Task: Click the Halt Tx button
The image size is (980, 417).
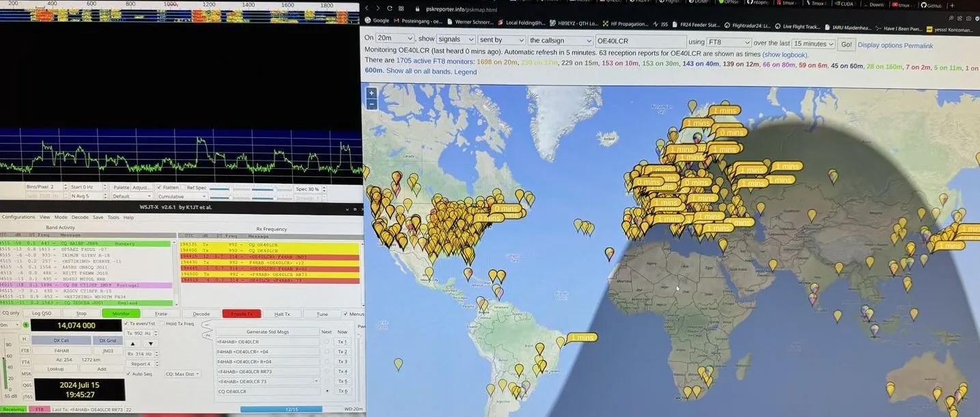Action: 282,314
